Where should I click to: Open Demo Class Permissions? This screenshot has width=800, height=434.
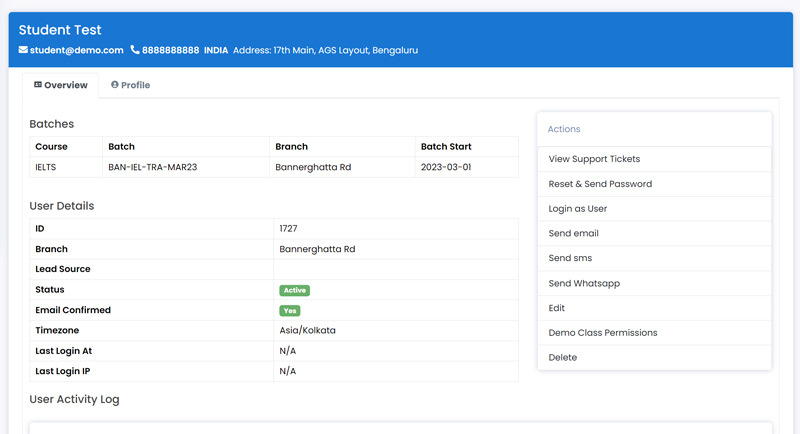click(654, 333)
